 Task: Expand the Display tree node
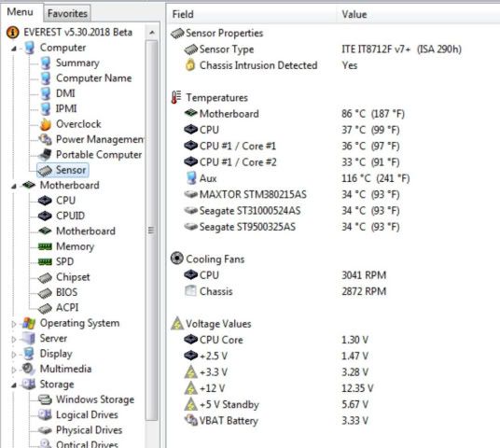pyautogui.click(x=14, y=354)
